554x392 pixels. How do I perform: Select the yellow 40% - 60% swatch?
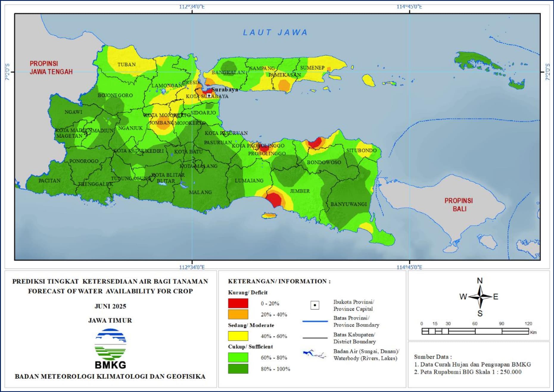238,336
